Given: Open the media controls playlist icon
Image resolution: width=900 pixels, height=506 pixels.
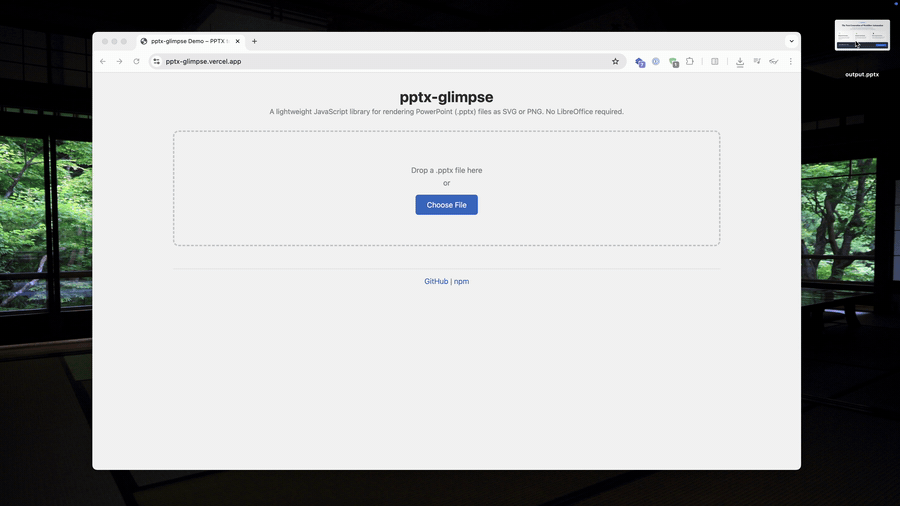Looking at the screenshot, I should (x=757, y=61).
